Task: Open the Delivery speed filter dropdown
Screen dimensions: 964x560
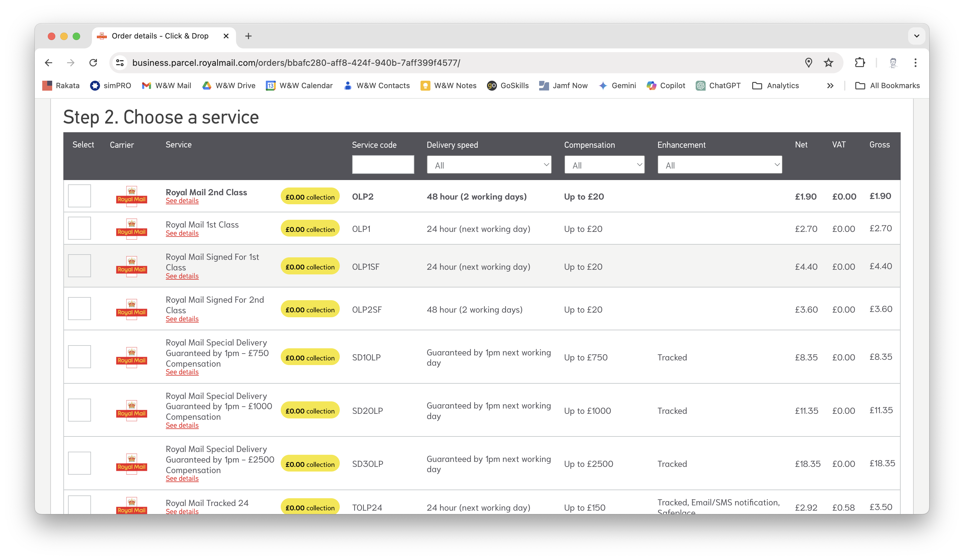Action: tap(489, 165)
